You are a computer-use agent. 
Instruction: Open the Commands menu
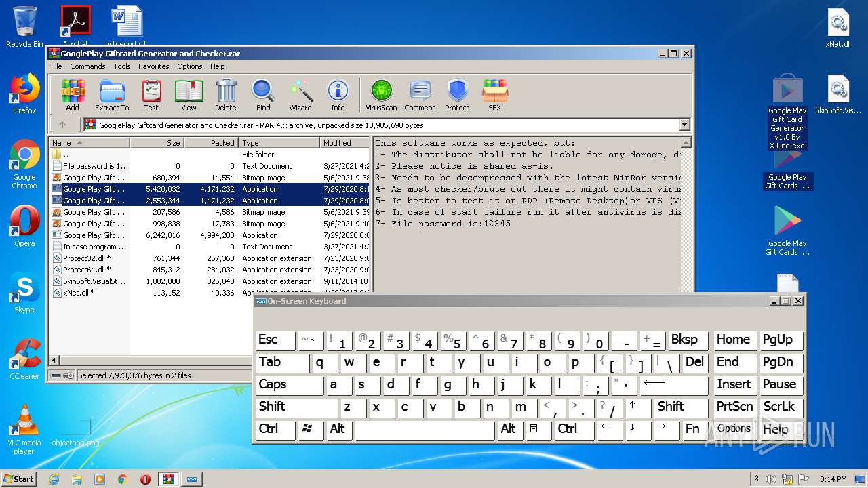[x=87, y=66]
